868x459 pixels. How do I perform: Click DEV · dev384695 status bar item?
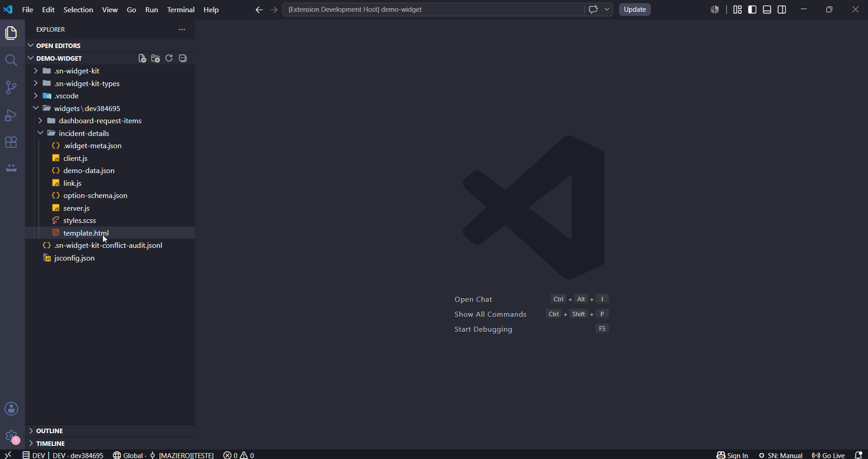63,455
